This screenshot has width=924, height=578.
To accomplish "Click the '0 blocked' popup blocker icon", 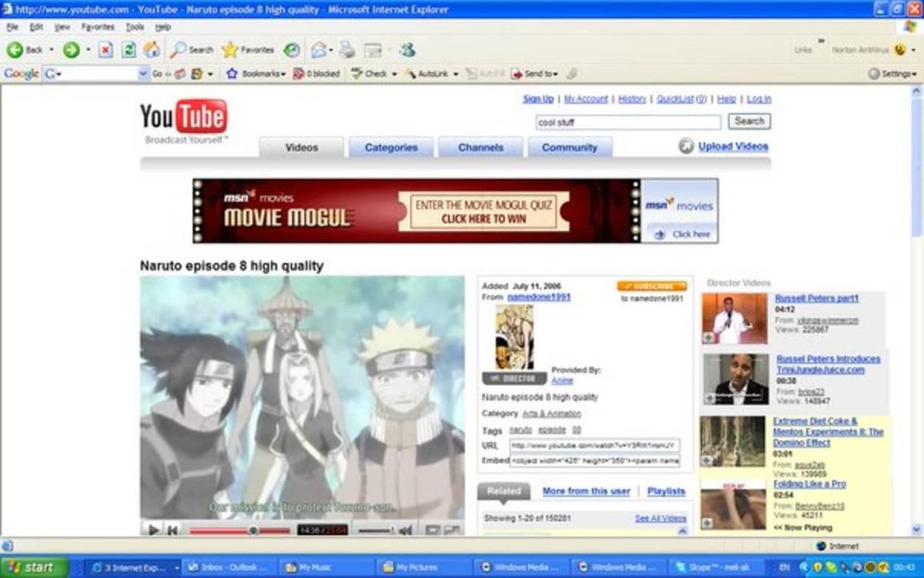I will [316, 74].
